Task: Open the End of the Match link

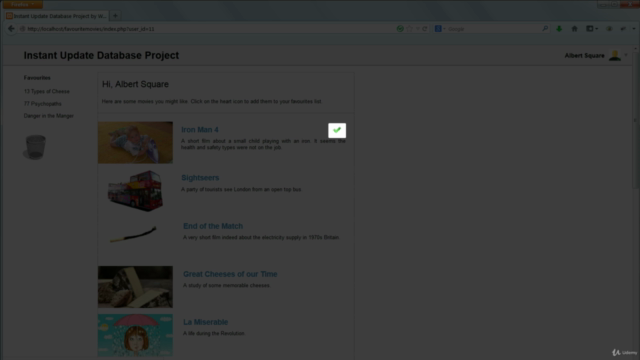Action: pos(213,226)
